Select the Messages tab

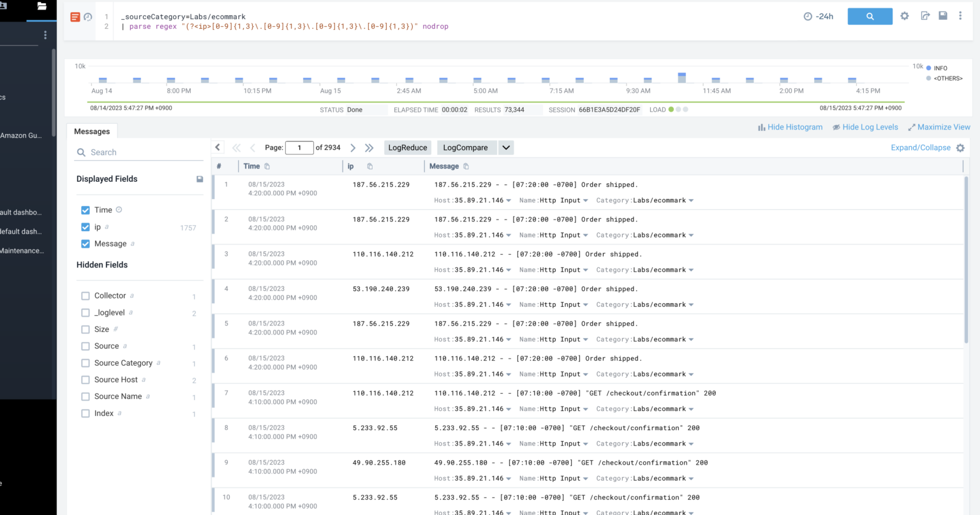(x=92, y=131)
